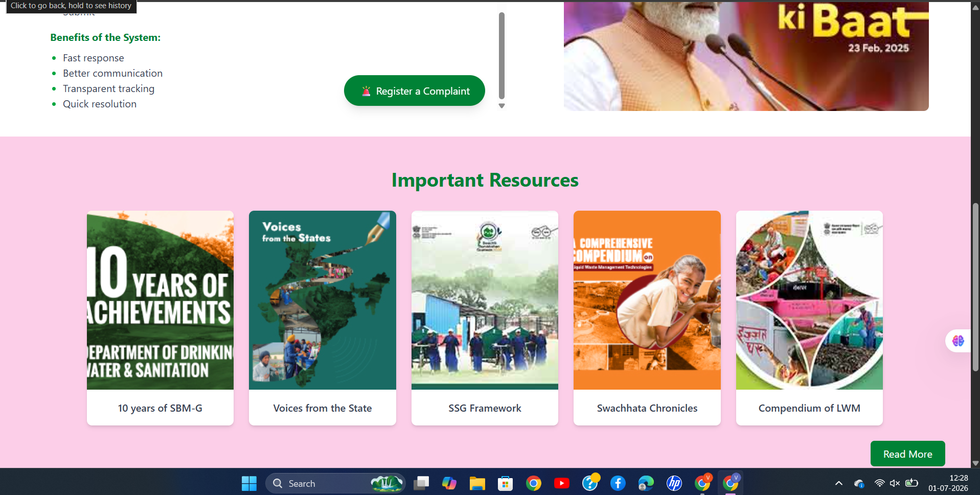Select the 'Better communication' bullet text
This screenshot has width=980, height=495.
(x=112, y=73)
